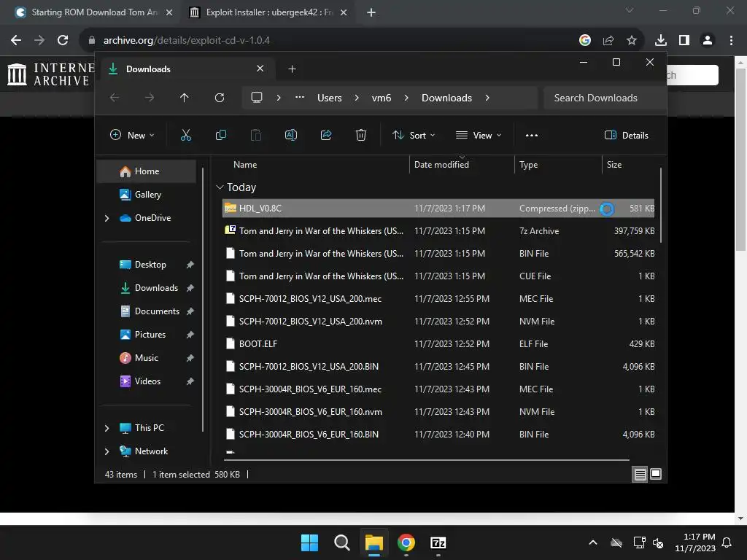Click the share page icon in Chrome address bar
747x560 pixels.
tap(608, 41)
